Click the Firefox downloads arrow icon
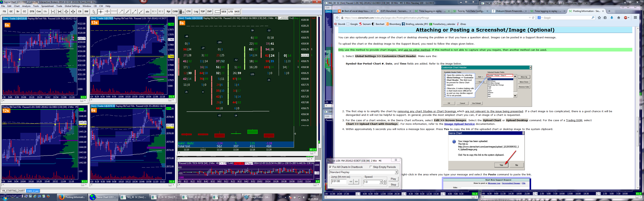Viewport: 644px width, 201px height. coord(612,18)
